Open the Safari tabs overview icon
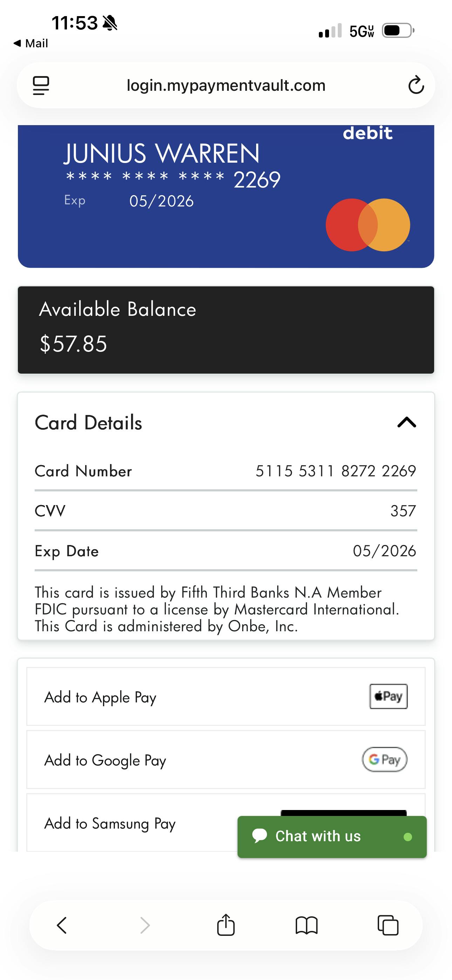This screenshot has width=452, height=980. [x=388, y=925]
